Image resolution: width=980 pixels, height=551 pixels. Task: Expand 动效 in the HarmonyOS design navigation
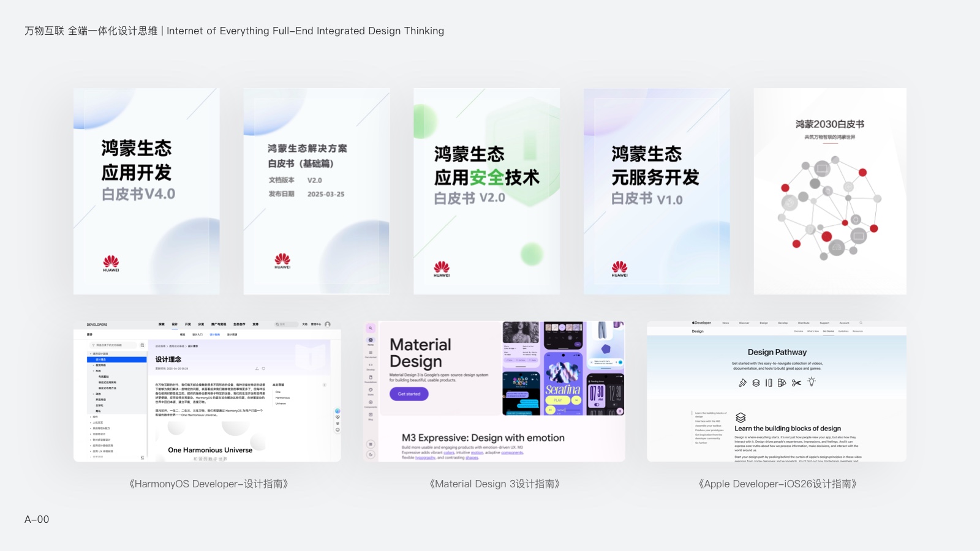click(99, 394)
